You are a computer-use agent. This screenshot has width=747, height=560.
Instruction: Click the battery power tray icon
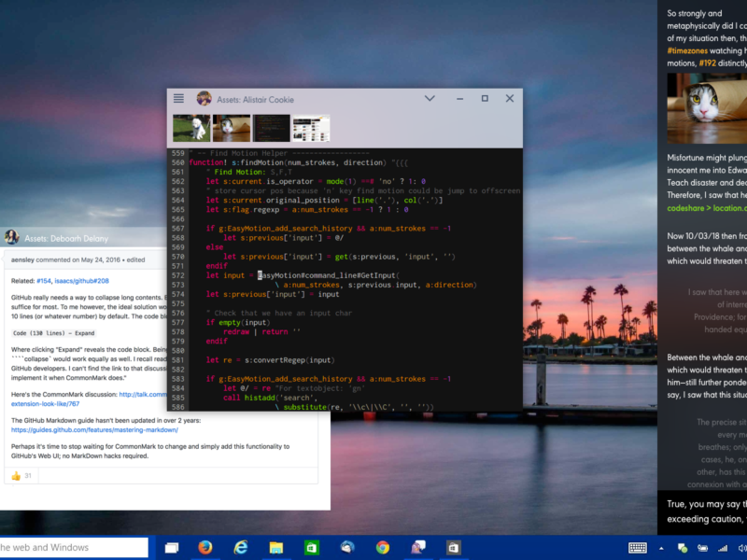[703, 548]
